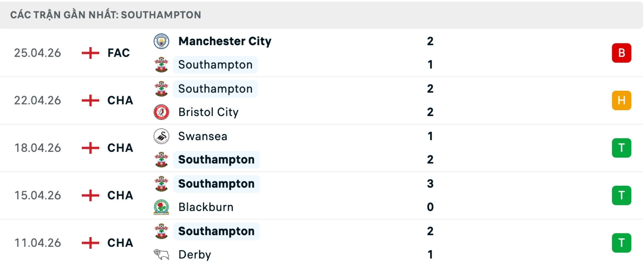
Task: Click the red B result badge
Action: tap(621, 53)
